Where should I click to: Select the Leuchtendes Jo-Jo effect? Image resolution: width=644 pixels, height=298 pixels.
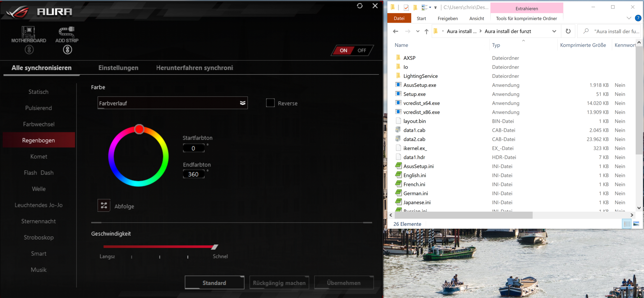[x=39, y=205]
